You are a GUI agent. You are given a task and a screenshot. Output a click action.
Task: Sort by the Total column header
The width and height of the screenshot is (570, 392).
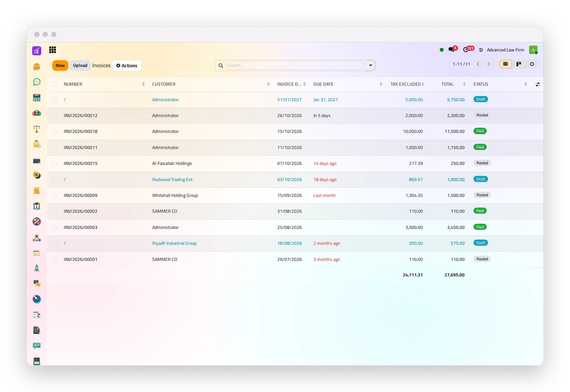click(x=453, y=84)
